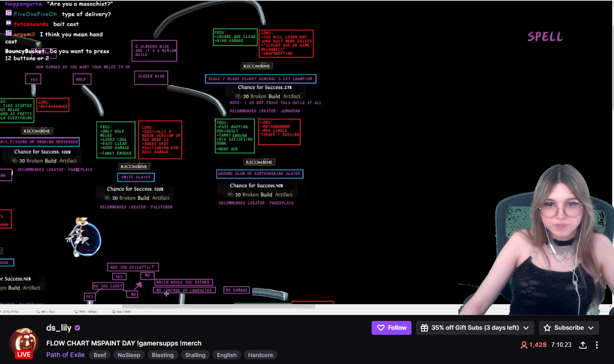Expand the Subscribe dropdown

click(x=569, y=327)
